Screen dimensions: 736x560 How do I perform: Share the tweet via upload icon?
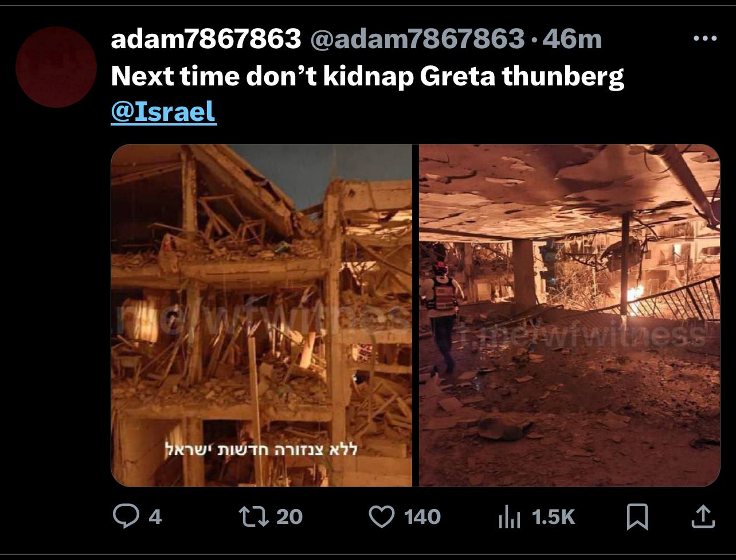[703, 516]
